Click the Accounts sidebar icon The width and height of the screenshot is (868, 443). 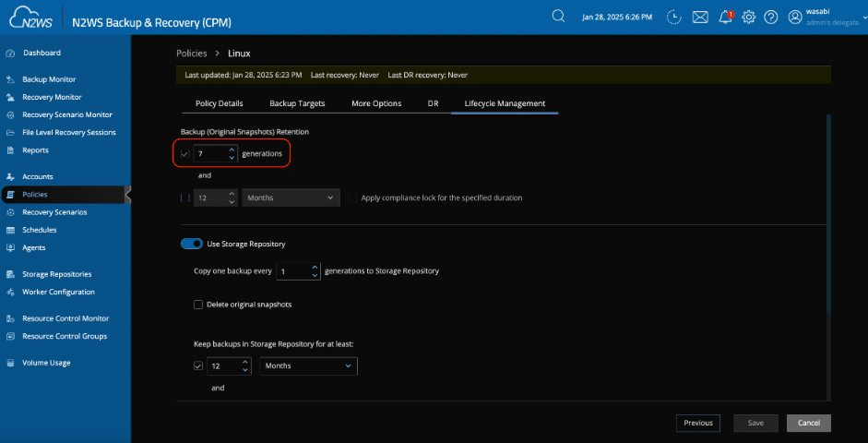(9, 177)
